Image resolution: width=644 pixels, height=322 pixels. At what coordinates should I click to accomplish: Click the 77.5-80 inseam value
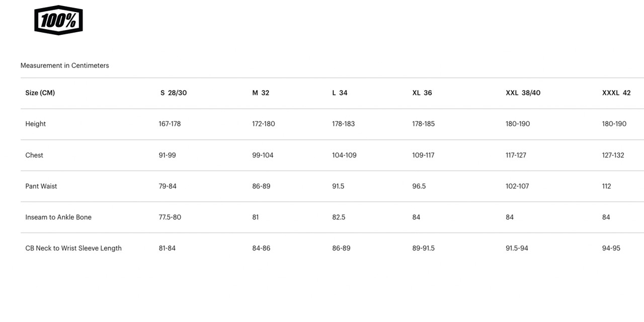point(170,217)
